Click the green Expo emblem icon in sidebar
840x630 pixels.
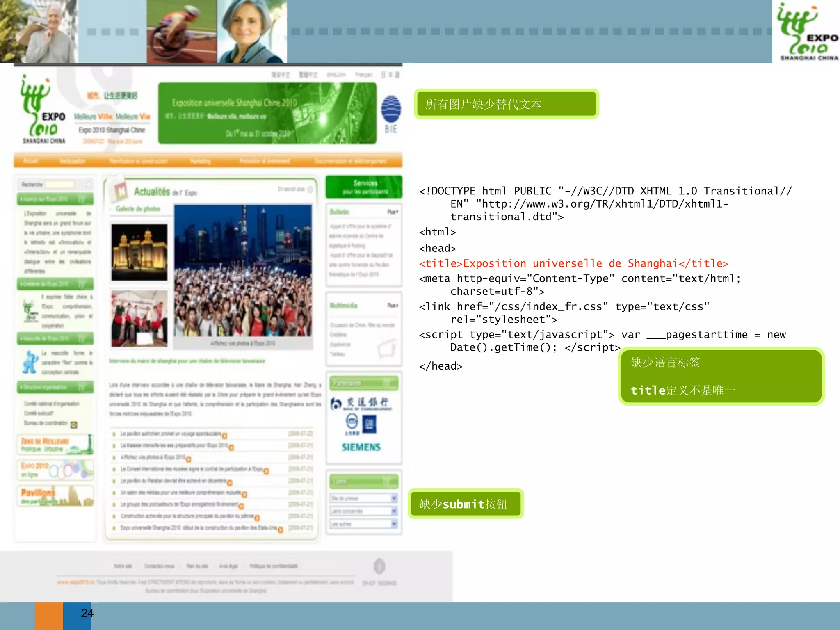30,311
